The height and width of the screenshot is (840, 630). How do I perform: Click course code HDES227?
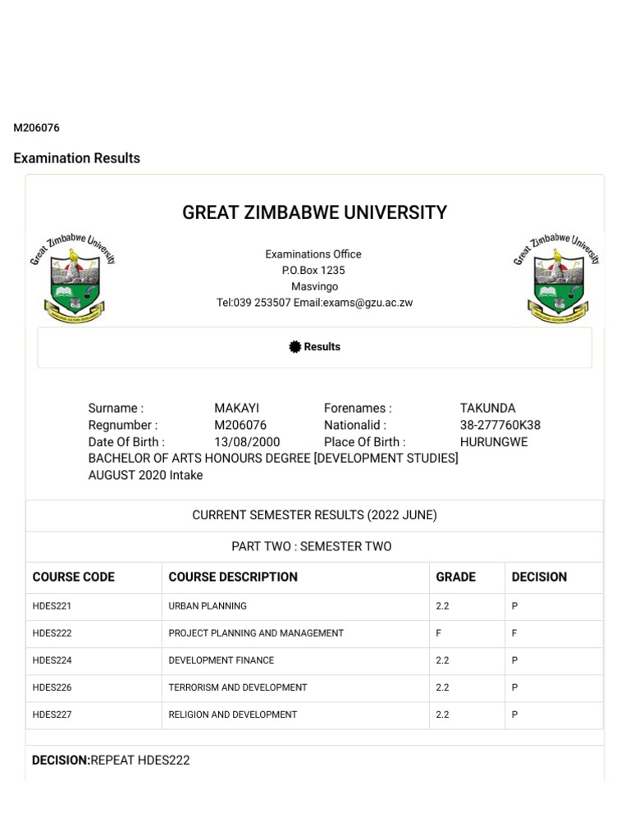[x=52, y=714]
